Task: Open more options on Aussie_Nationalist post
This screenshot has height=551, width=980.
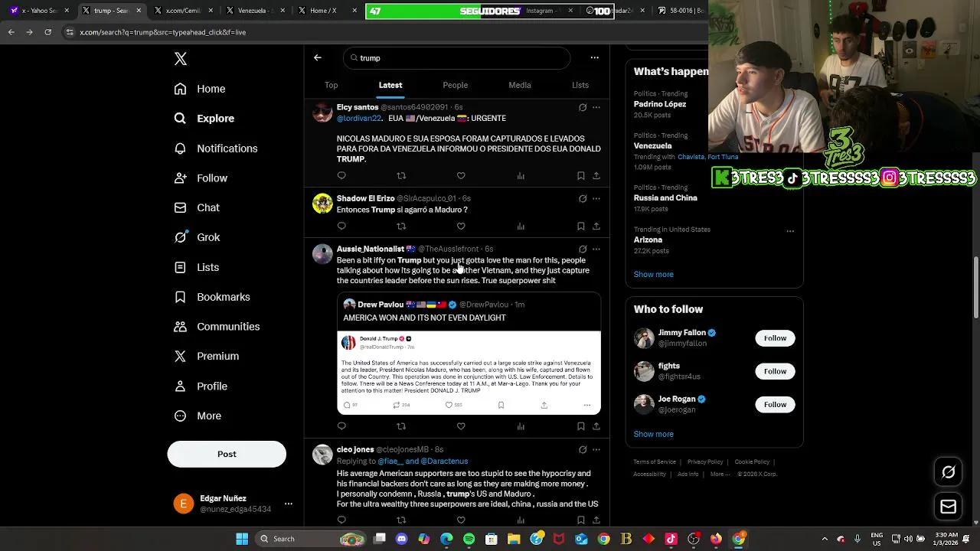Action: (x=596, y=249)
